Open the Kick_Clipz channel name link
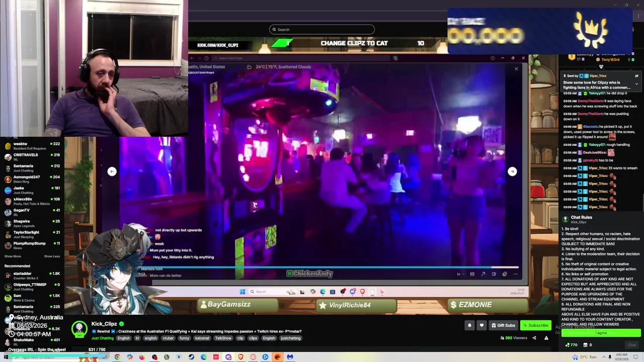This screenshot has width=644, height=362. click(x=104, y=324)
